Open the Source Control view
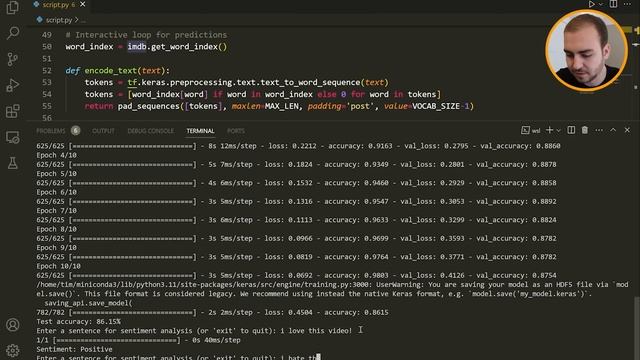Image resolution: width=640 pixels, height=360 pixels. (x=13, y=59)
